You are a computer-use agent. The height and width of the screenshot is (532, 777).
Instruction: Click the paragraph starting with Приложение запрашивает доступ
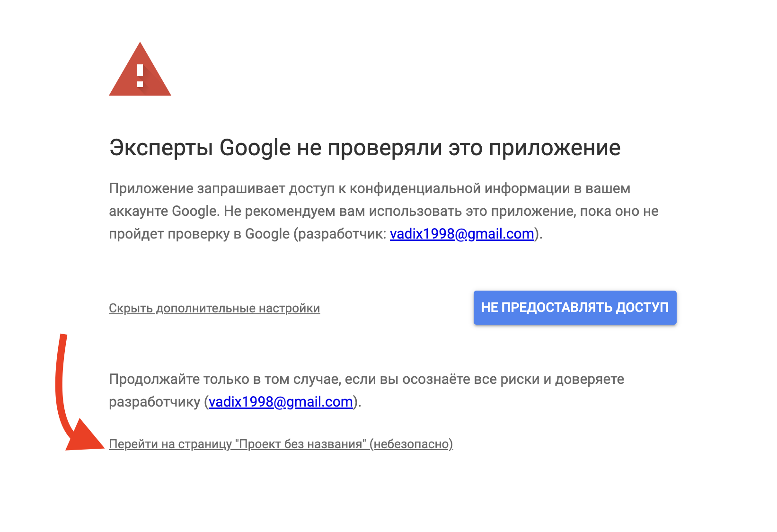coord(369,188)
